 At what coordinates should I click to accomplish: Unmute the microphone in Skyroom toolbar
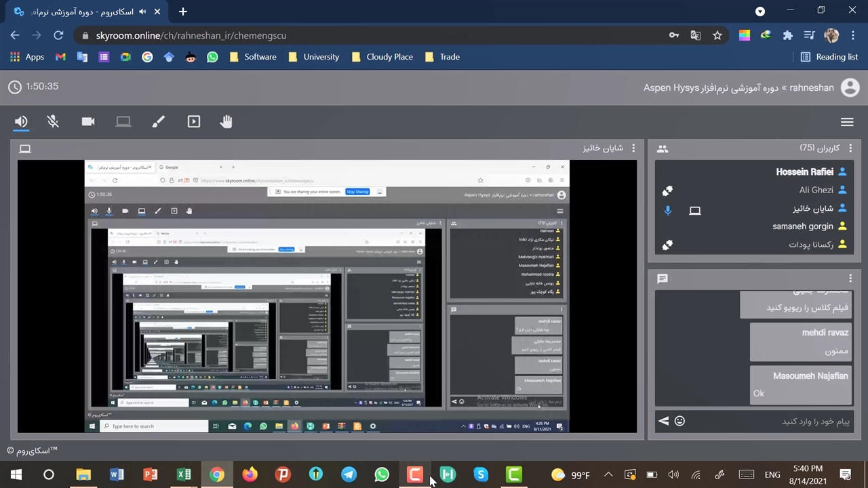53,122
